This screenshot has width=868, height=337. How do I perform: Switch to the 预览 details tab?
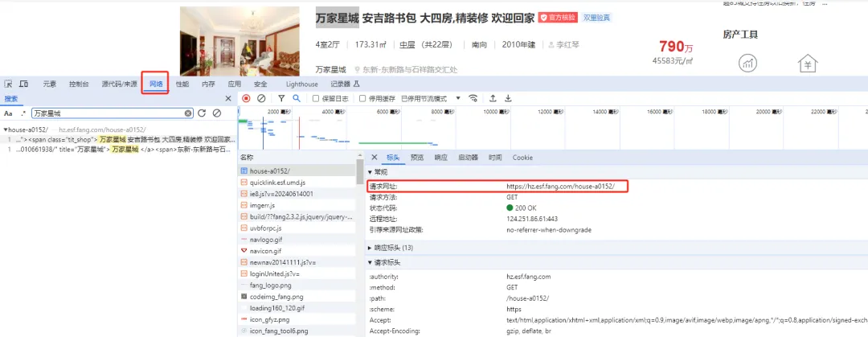pyautogui.click(x=417, y=158)
